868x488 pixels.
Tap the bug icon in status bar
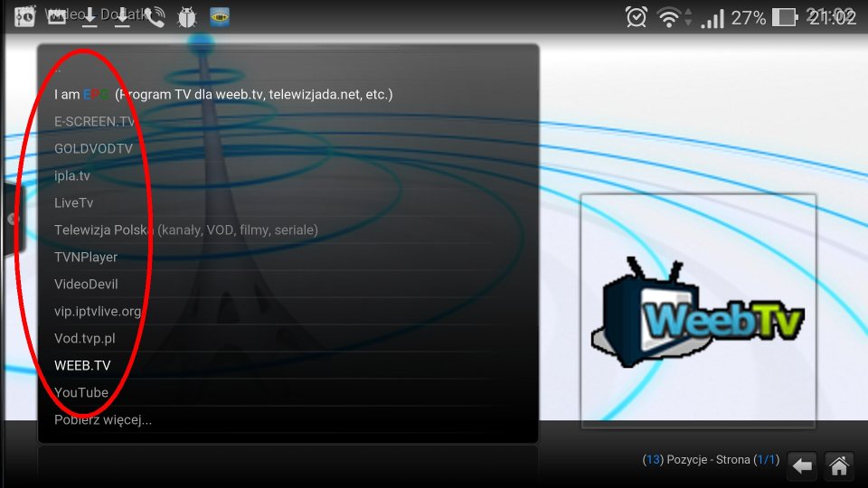(x=187, y=16)
